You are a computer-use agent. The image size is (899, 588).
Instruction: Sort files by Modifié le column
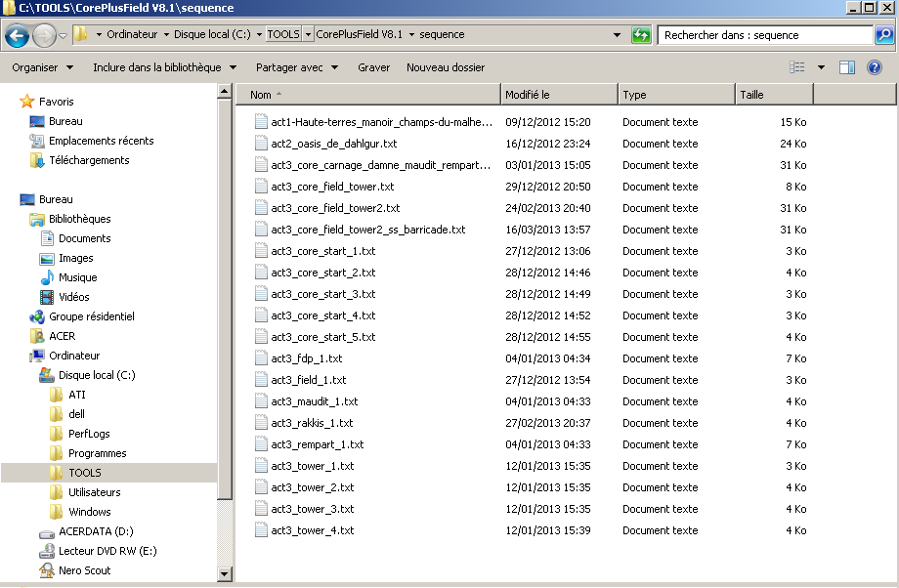point(560,95)
